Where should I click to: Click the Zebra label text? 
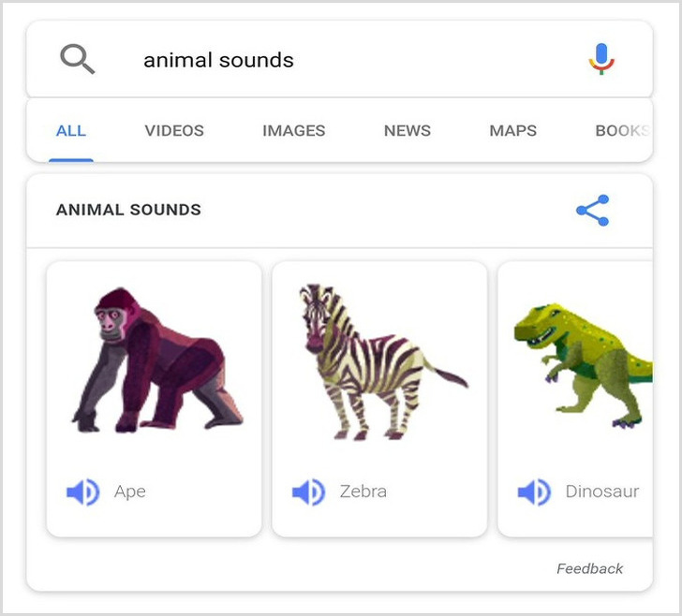pos(363,491)
